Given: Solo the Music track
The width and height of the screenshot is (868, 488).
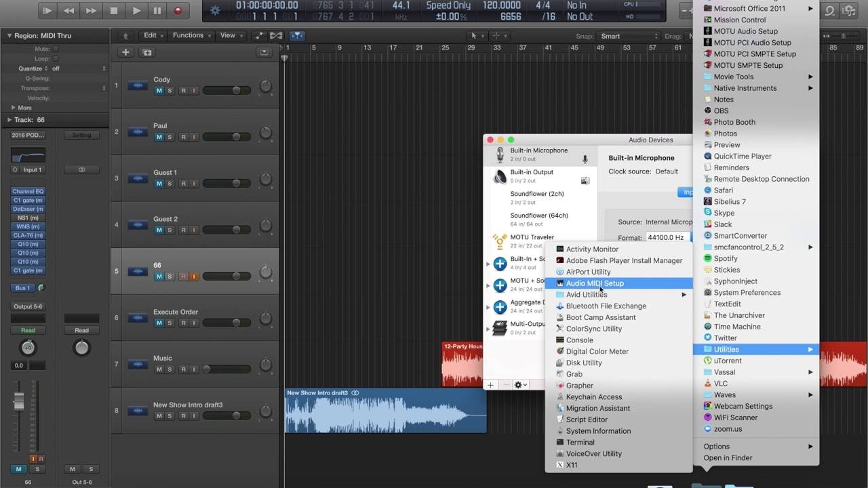Looking at the screenshot, I should [x=170, y=369].
